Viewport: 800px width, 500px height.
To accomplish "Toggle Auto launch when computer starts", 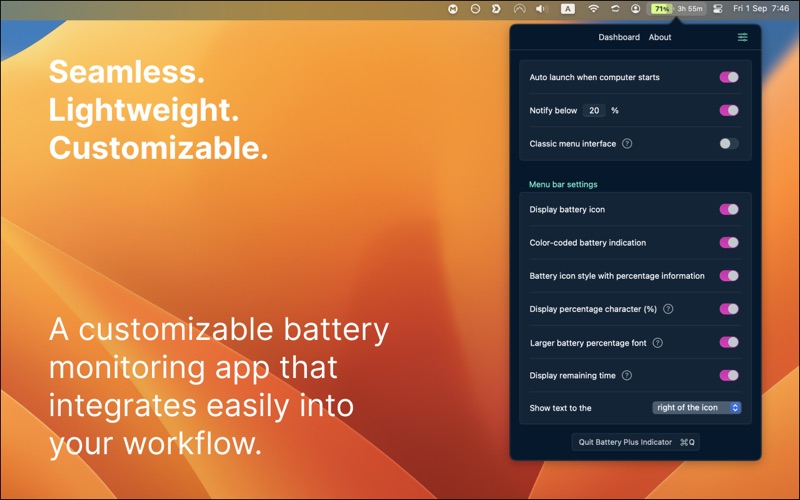I will [x=729, y=77].
